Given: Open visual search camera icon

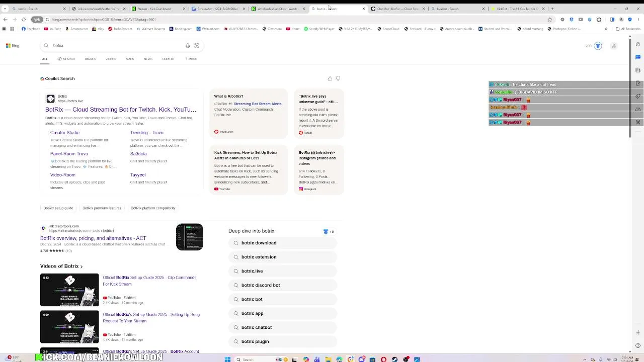Looking at the screenshot, I should (197, 46).
